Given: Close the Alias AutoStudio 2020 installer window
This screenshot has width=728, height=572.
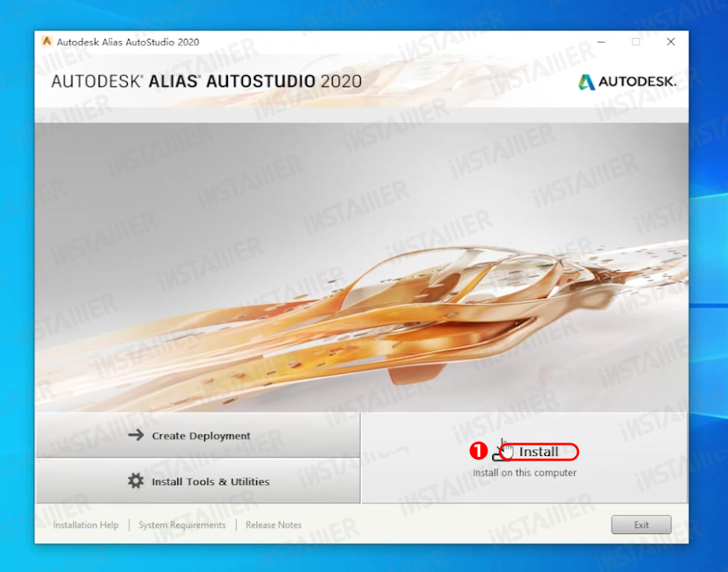Looking at the screenshot, I should [670, 42].
